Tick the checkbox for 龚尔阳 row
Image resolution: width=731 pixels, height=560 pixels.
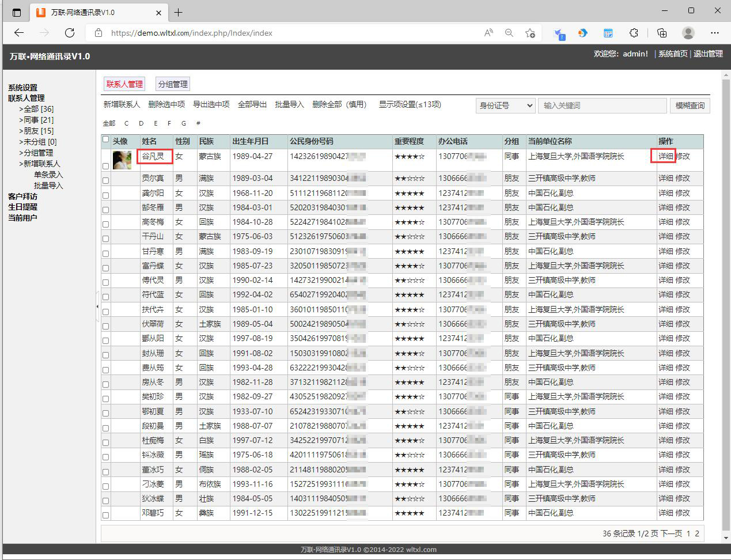point(105,195)
